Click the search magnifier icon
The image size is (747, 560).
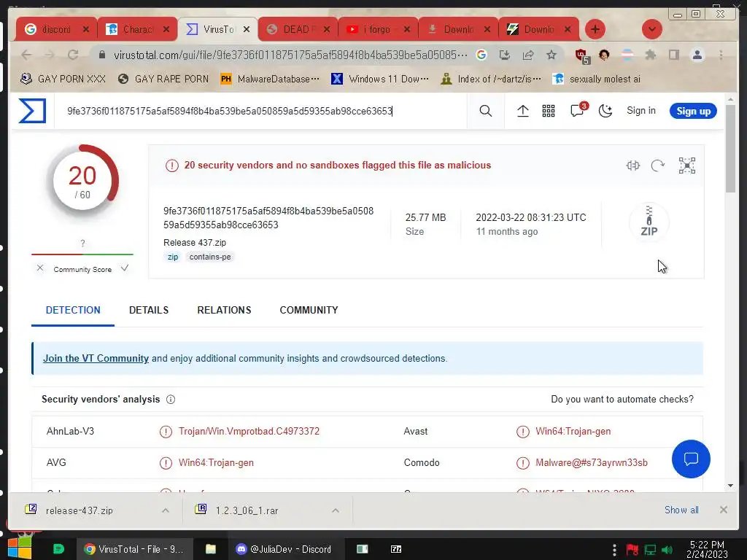point(485,111)
